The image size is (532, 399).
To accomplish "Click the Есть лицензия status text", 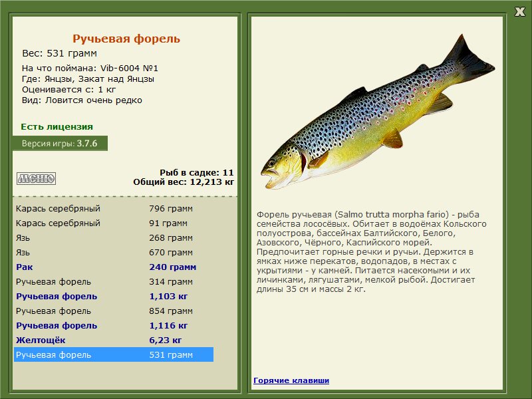I will 57,126.
